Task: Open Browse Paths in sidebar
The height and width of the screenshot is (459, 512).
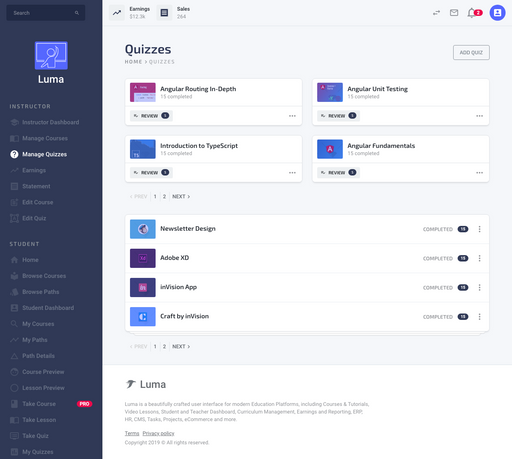Action: tap(41, 292)
